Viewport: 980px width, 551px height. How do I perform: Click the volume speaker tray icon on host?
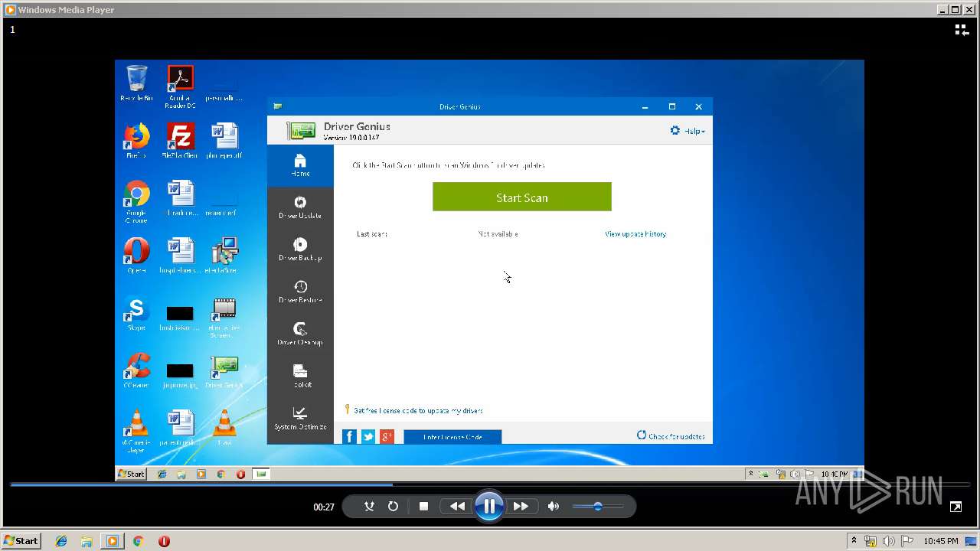tap(890, 541)
